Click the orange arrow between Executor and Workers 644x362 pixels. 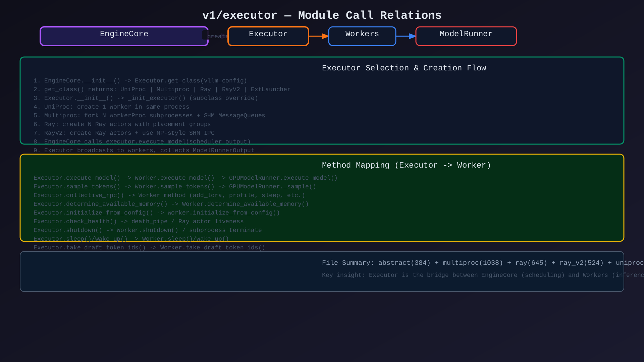[x=318, y=36]
